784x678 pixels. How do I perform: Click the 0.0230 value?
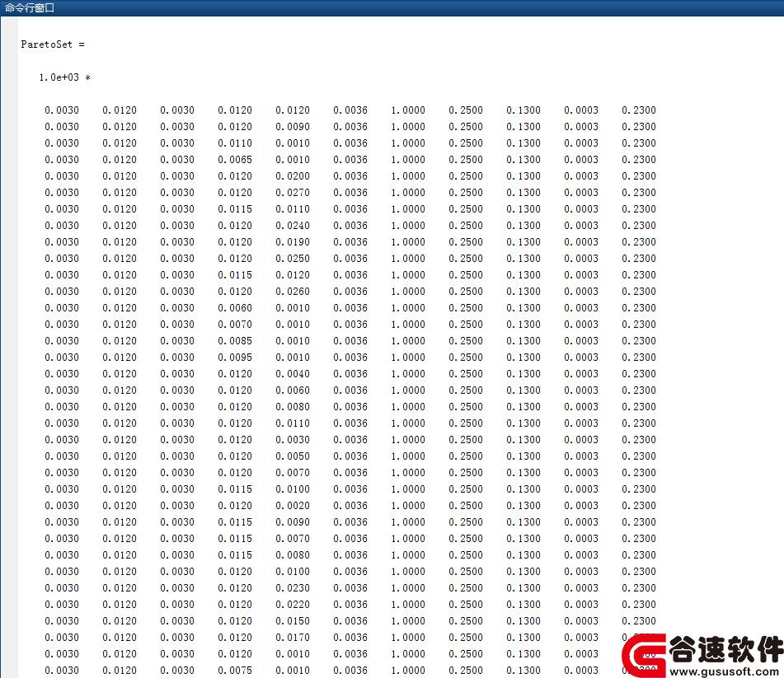click(293, 588)
